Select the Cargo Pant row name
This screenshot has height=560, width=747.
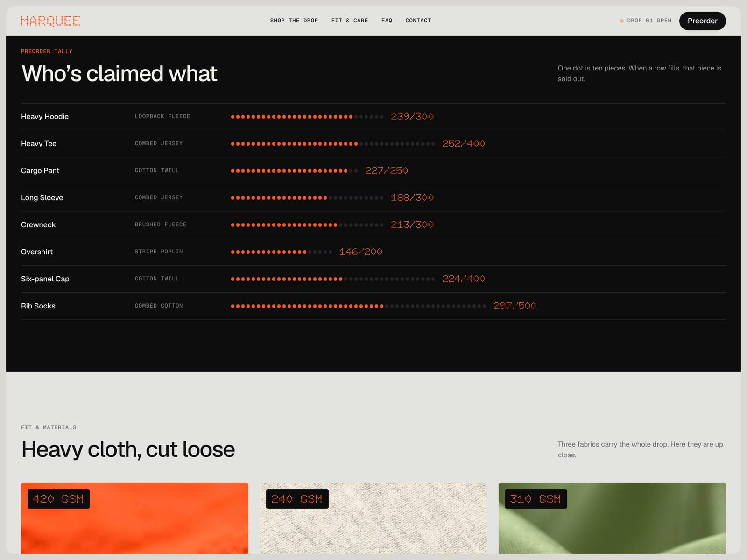click(40, 170)
